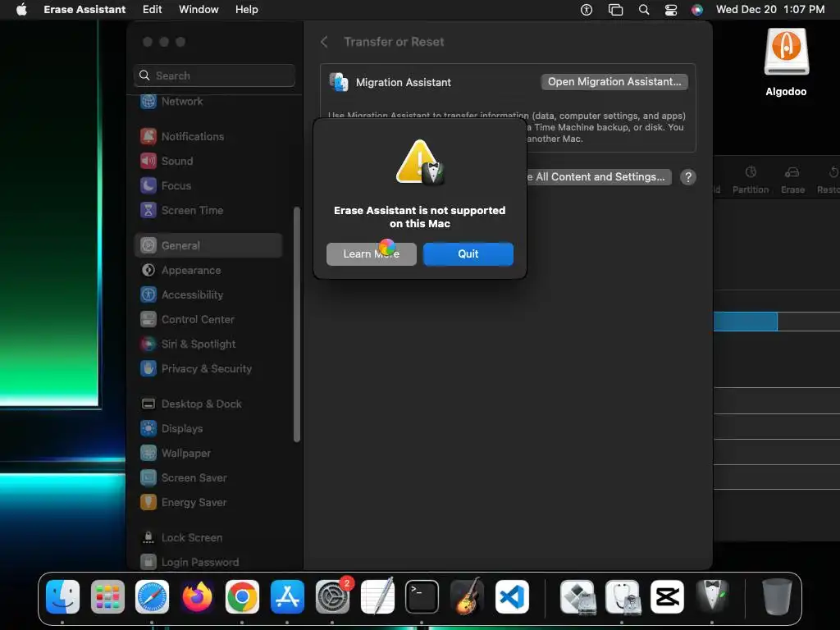
Task: Click the sidebar scrollbar
Action: [x=297, y=325]
